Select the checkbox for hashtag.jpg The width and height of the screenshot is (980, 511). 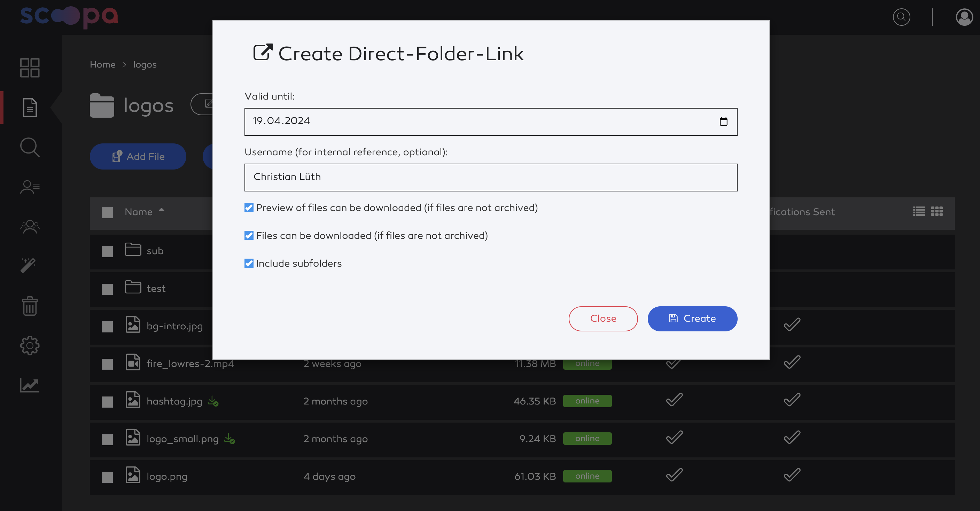(x=107, y=402)
